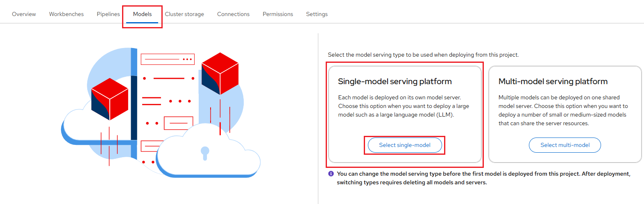644x204 pixels.
Task: Go to the Settings tab
Action: click(x=317, y=14)
